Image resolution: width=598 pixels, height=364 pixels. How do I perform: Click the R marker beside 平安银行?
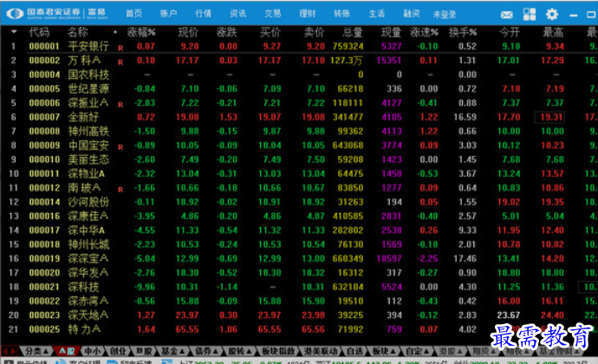click(x=120, y=46)
